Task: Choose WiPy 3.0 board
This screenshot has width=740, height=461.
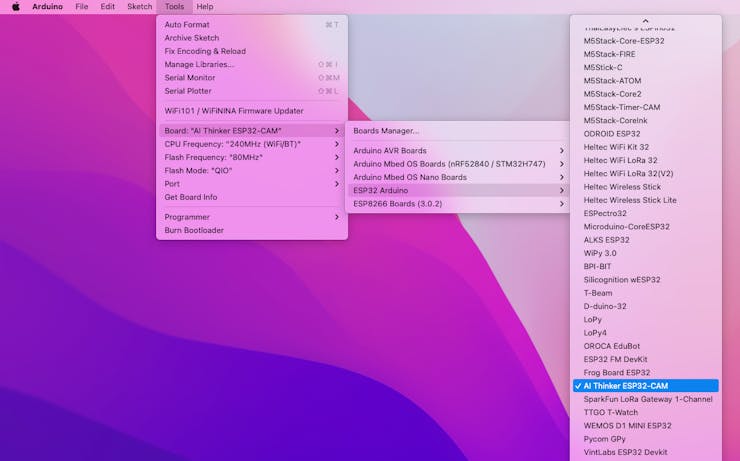Action: coord(646,253)
